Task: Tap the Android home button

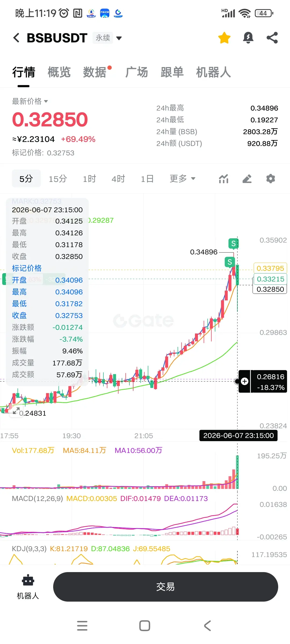Action: [145, 626]
